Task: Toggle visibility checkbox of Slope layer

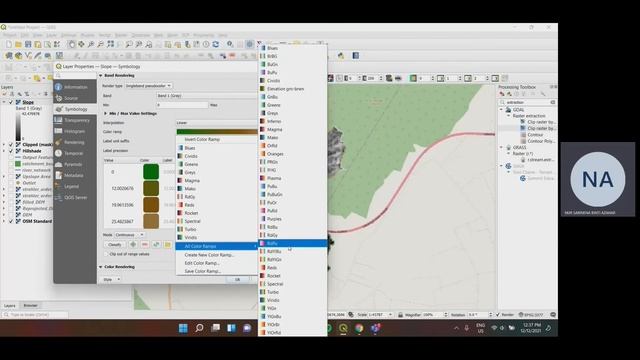Action: click(x=11, y=102)
